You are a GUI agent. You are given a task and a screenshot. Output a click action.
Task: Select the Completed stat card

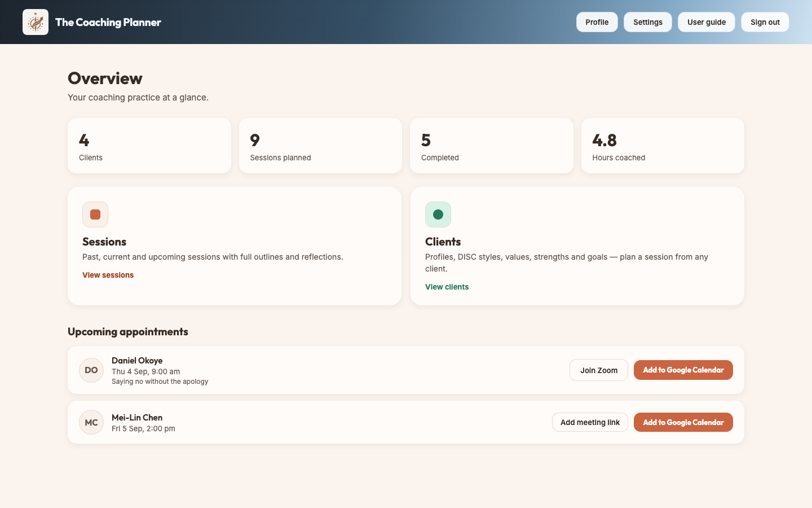point(492,146)
